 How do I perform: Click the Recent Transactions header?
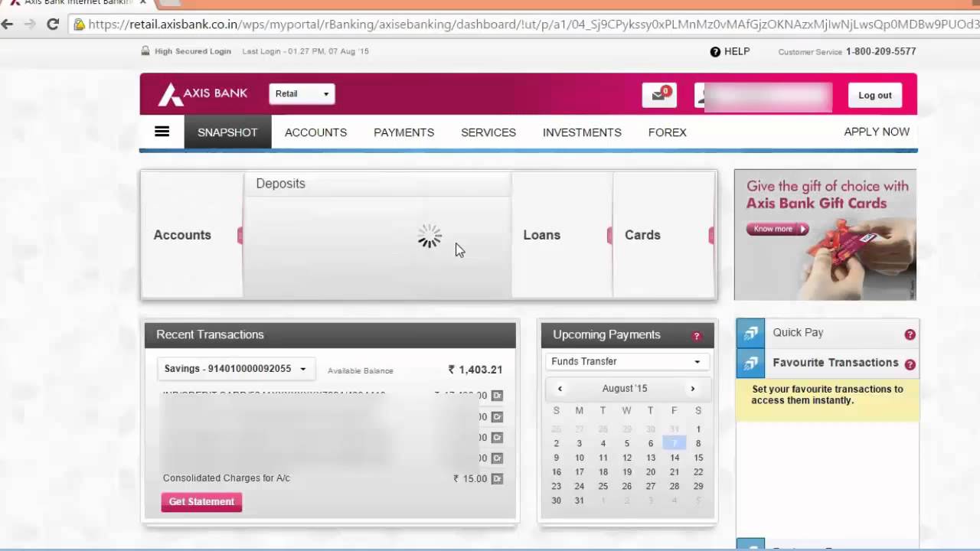point(330,335)
